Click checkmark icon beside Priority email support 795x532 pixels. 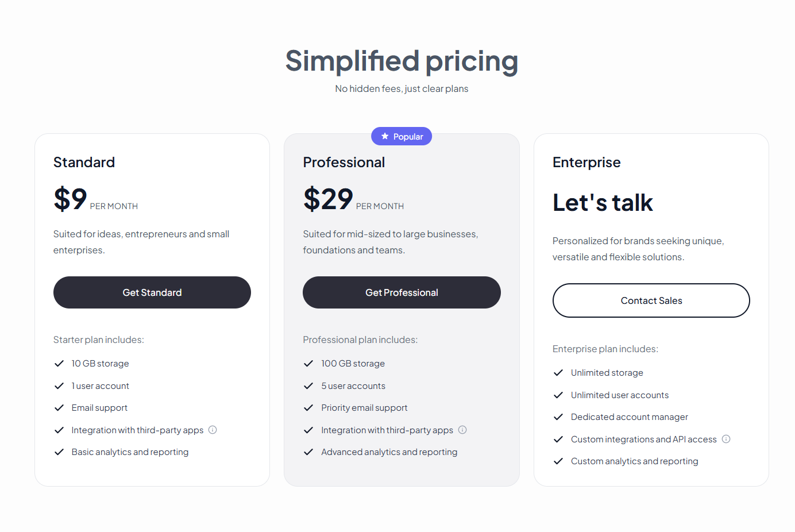pyautogui.click(x=308, y=408)
